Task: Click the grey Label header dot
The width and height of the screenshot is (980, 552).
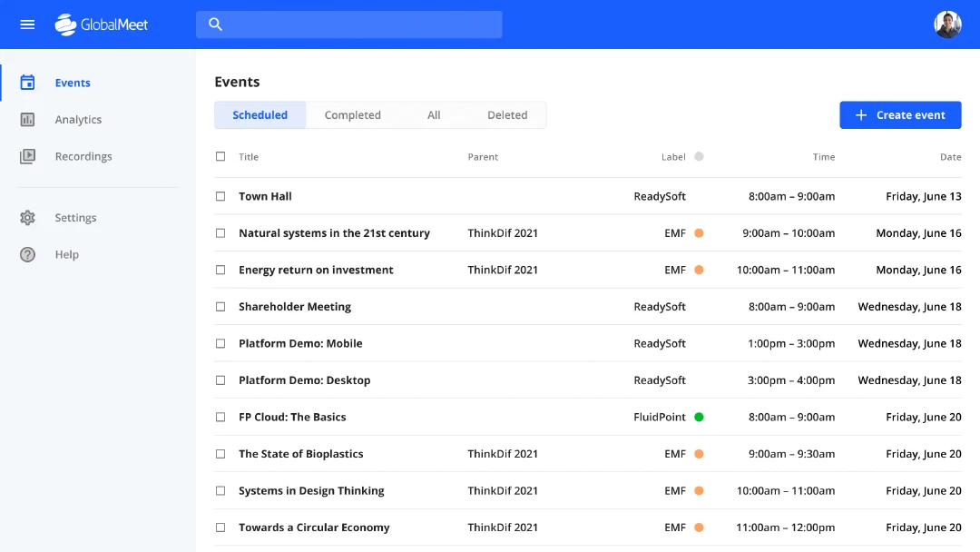Action: point(699,156)
